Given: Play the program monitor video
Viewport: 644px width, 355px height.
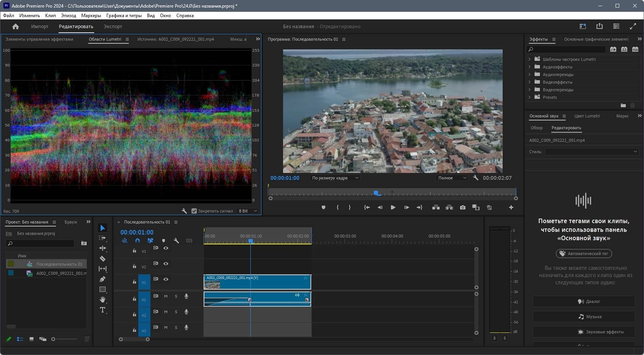Looking at the screenshot, I should pyautogui.click(x=393, y=208).
